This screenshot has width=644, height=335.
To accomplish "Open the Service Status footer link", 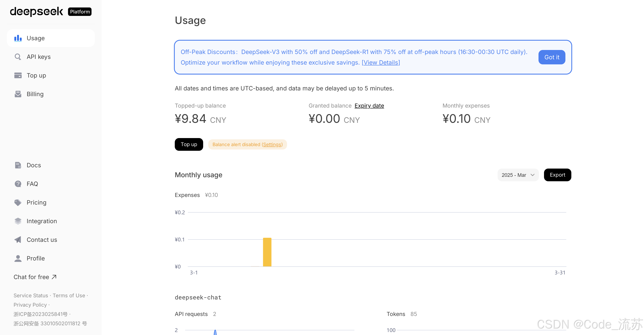I will (31, 296).
